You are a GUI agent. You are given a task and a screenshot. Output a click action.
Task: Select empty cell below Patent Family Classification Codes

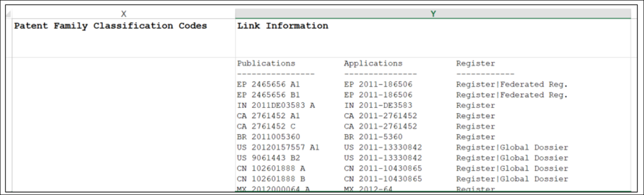(x=124, y=125)
